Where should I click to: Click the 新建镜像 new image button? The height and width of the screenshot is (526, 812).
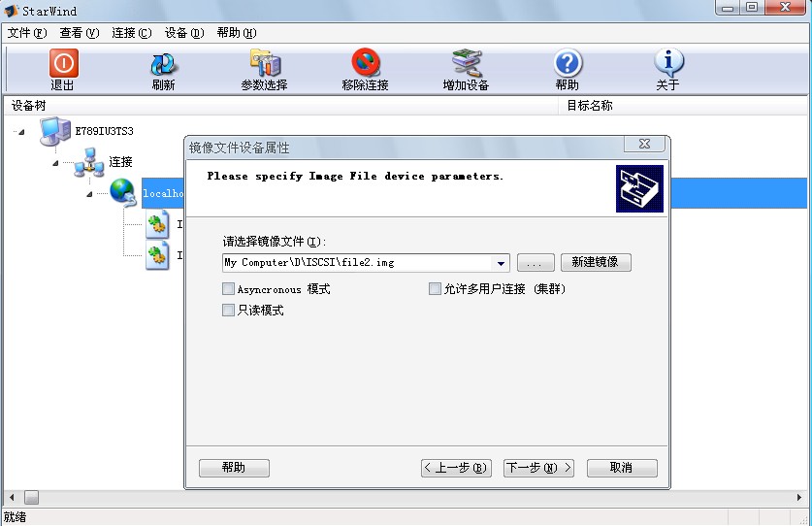click(x=596, y=262)
